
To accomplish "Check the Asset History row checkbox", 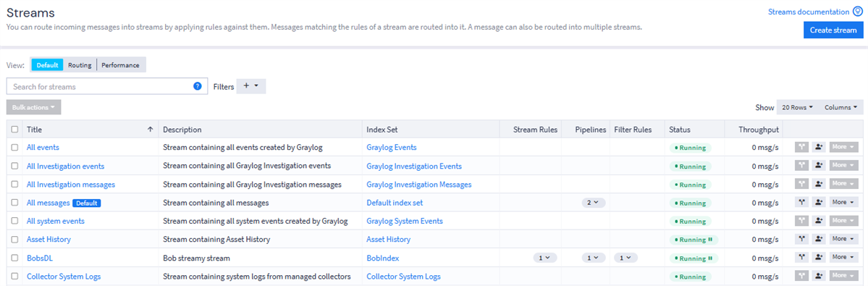I will tap(15, 239).
